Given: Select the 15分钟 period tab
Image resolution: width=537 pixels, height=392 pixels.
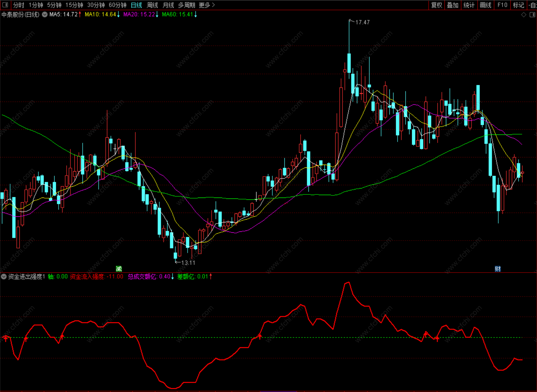Looking at the screenshot, I should pyautogui.click(x=74, y=5).
